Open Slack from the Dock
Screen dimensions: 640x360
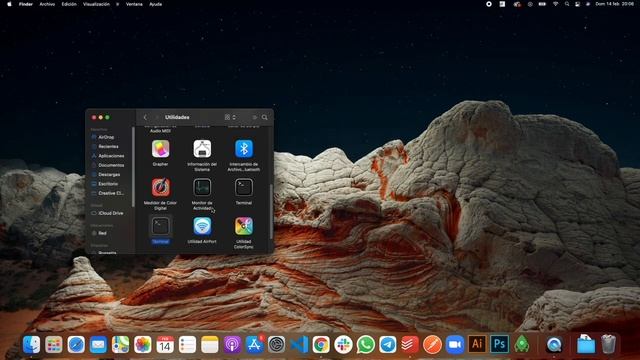[343, 344]
